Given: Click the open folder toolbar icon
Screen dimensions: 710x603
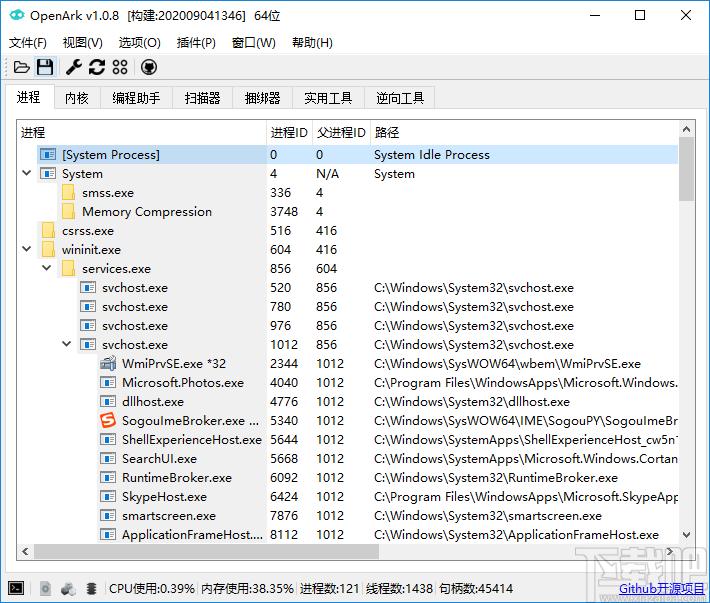Looking at the screenshot, I should click(x=21, y=67).
